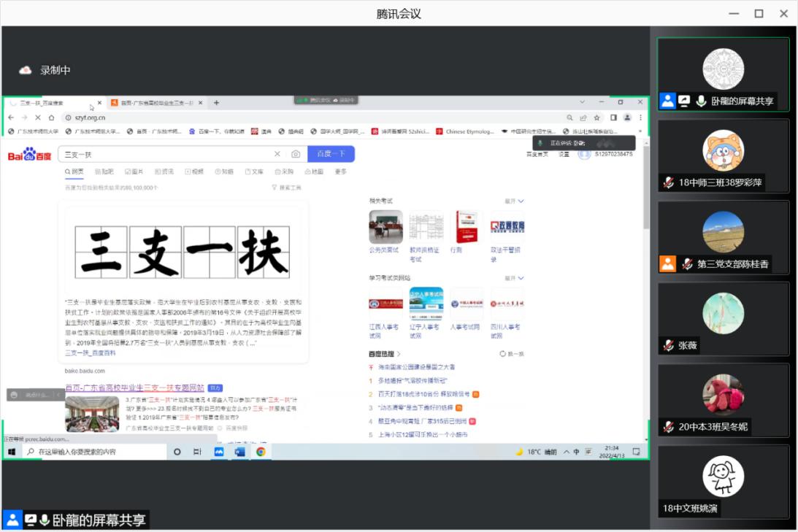
Task: Click the cloud recording status icon
Action: (x=26, y=70)
